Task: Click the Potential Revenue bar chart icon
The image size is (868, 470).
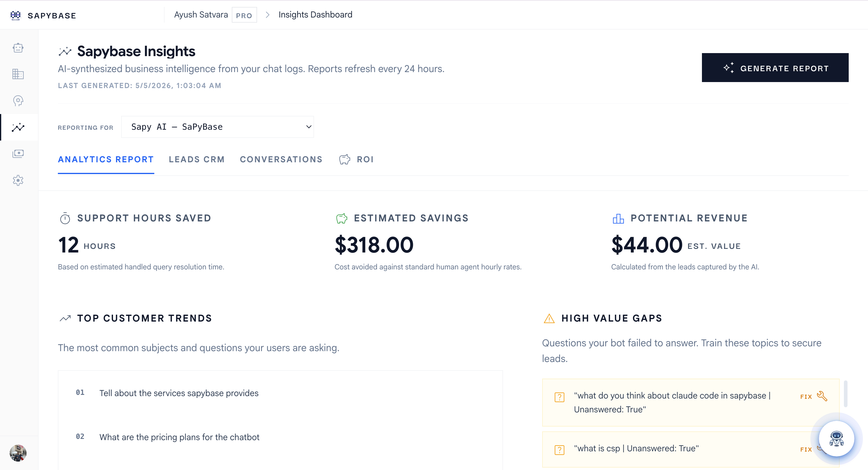Action: point(618,218)
